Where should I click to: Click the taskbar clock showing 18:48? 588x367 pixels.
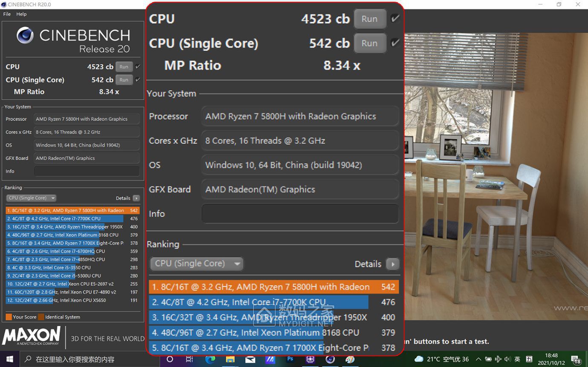pyautogui.click(x=551, y=359)
